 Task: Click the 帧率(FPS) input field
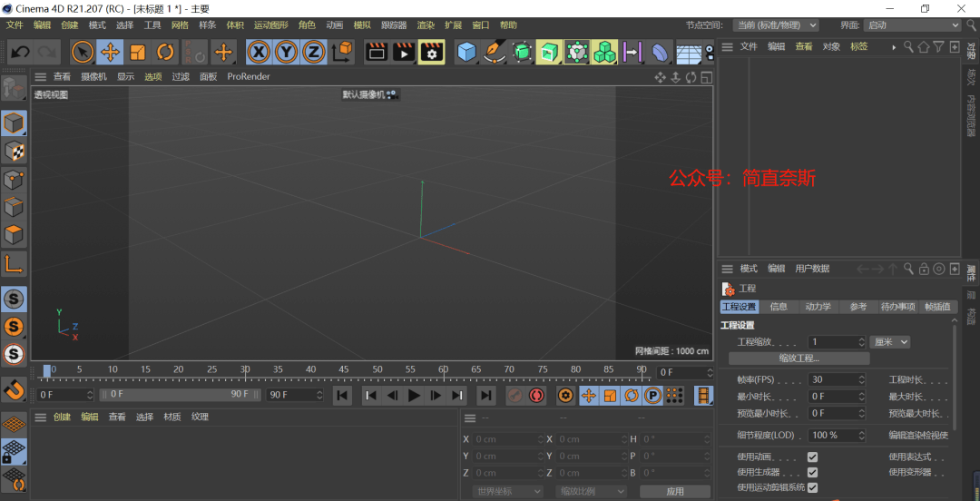[837, 379]
